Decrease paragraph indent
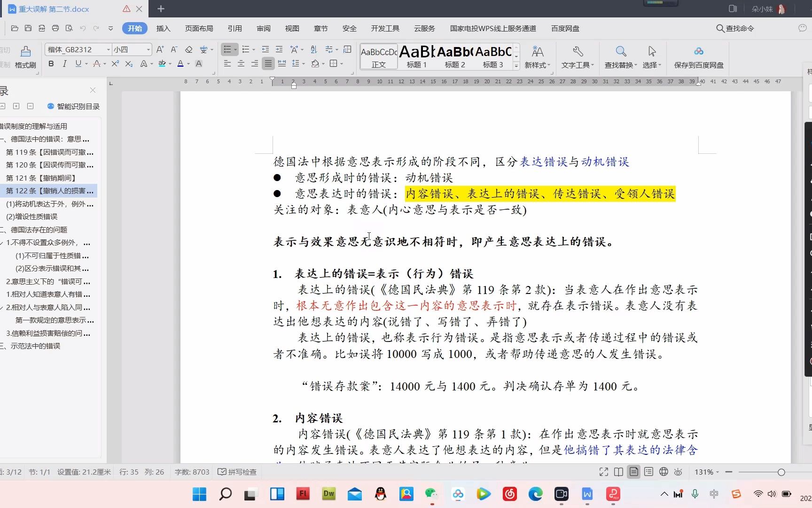This screenshot has height=508, width=812. [x=265, y=49]
